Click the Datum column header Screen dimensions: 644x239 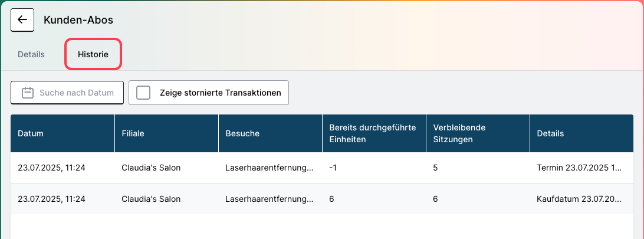63,133
